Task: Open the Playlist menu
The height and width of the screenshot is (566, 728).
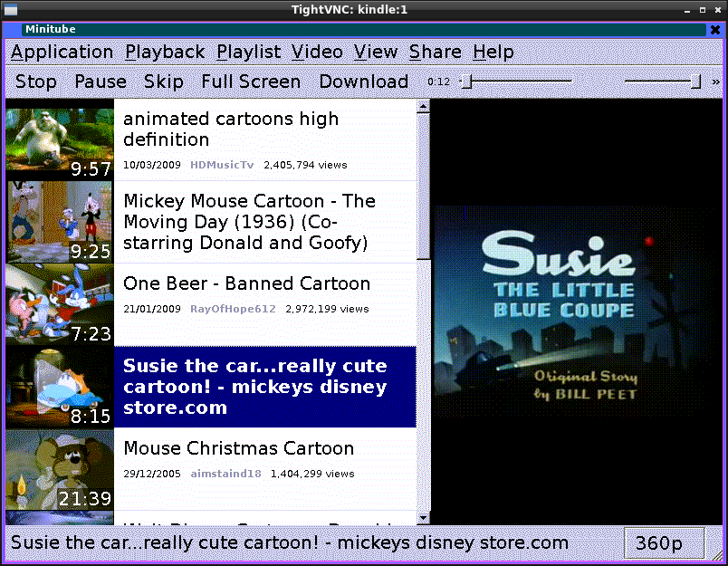Action: [249, 52]
